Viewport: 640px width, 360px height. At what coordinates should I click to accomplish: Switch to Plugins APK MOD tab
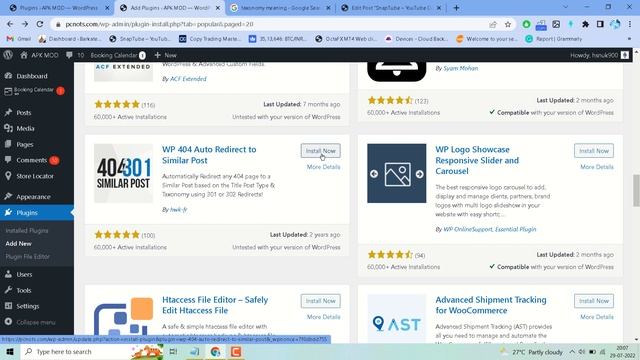click(x=59, y=8)
